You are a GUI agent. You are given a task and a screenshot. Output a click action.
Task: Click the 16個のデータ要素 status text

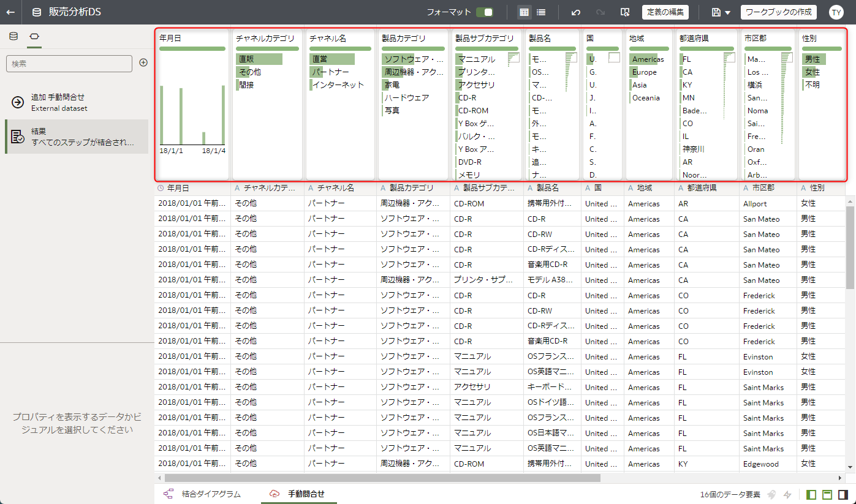coord(730,494)
